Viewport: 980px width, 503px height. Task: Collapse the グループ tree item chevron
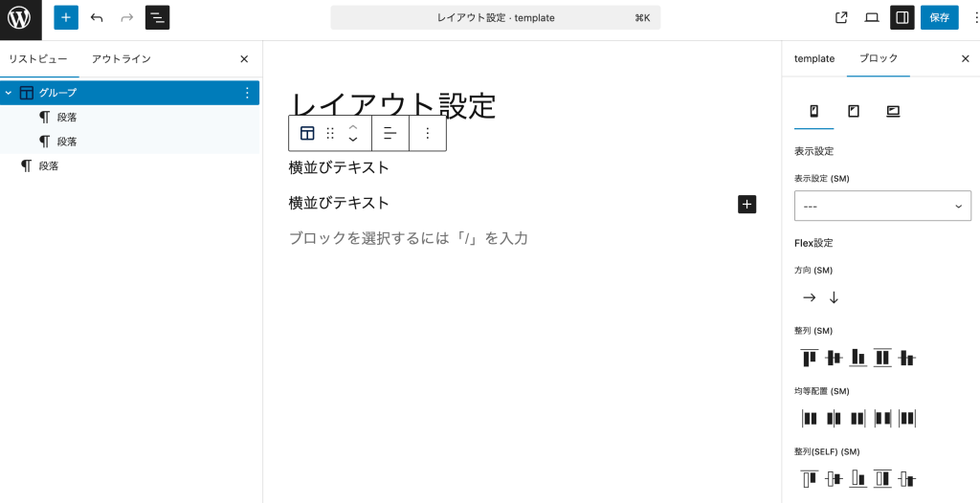click(8, 93)
